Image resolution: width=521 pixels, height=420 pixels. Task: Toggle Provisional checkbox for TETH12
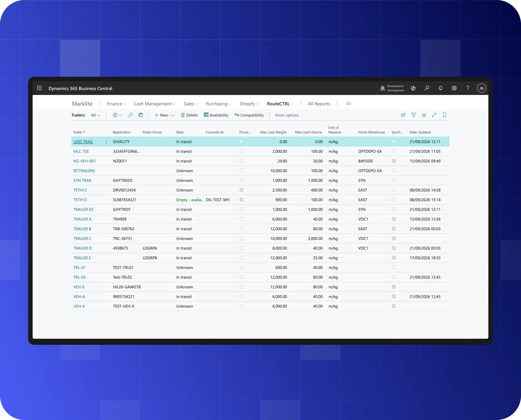[x=241, y=190]
